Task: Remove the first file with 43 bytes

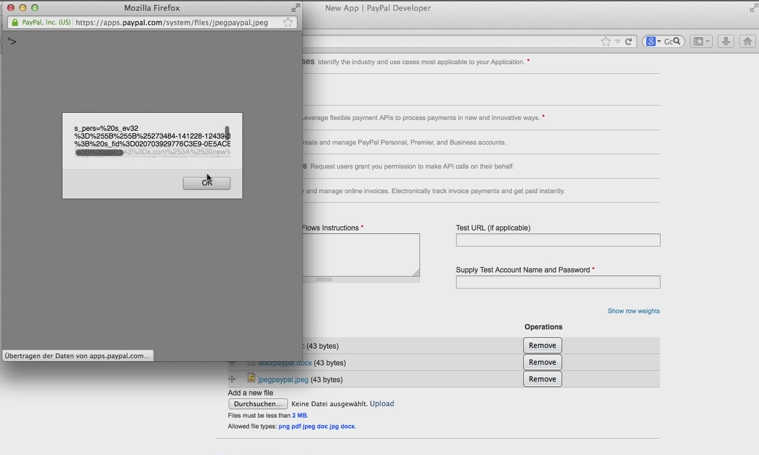Action: coord(542,346)
